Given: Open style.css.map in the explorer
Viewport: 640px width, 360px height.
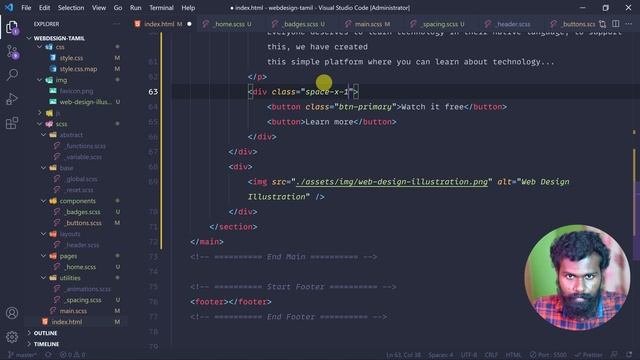Looking at the screenshot, I should point(78,69).
